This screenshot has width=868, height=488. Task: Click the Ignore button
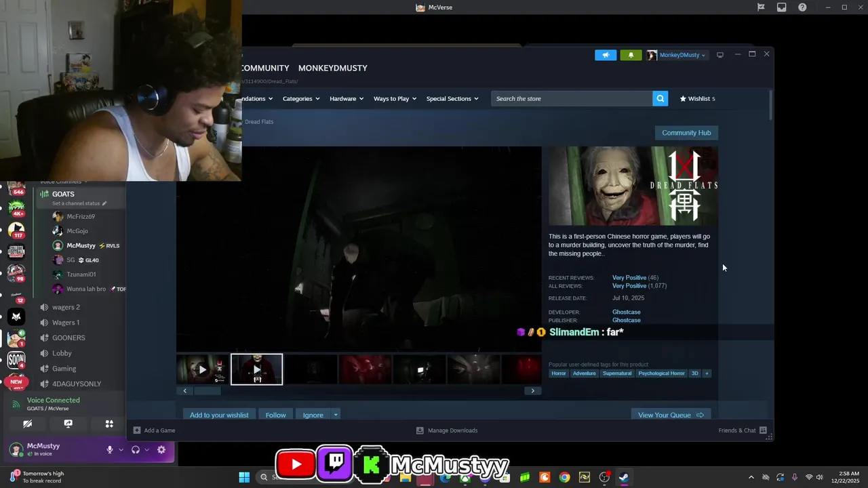[313, 415]
